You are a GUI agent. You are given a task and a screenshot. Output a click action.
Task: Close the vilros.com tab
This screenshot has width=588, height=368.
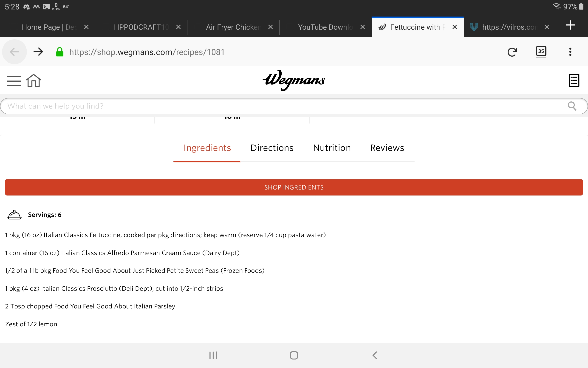tap(547, 27)
